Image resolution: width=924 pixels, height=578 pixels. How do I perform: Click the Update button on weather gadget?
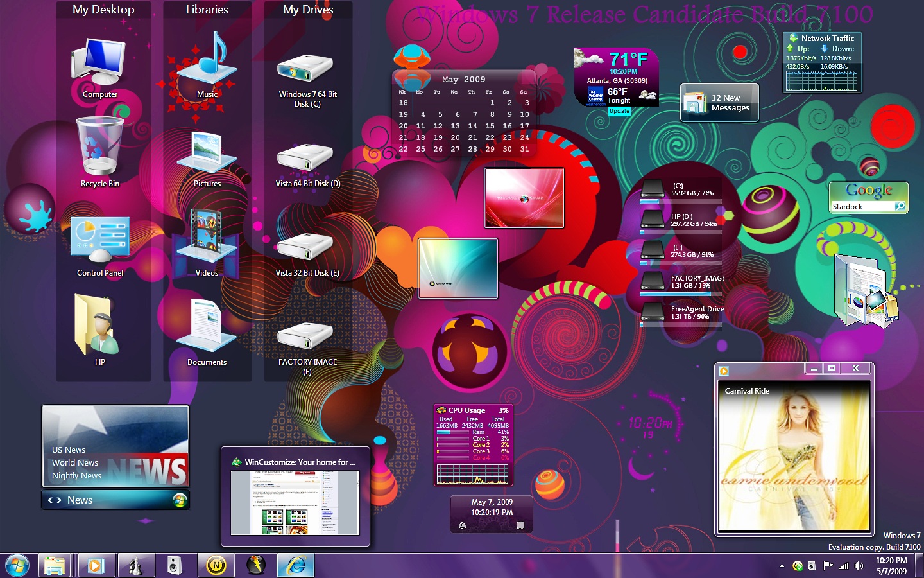(x=619, y=111)
